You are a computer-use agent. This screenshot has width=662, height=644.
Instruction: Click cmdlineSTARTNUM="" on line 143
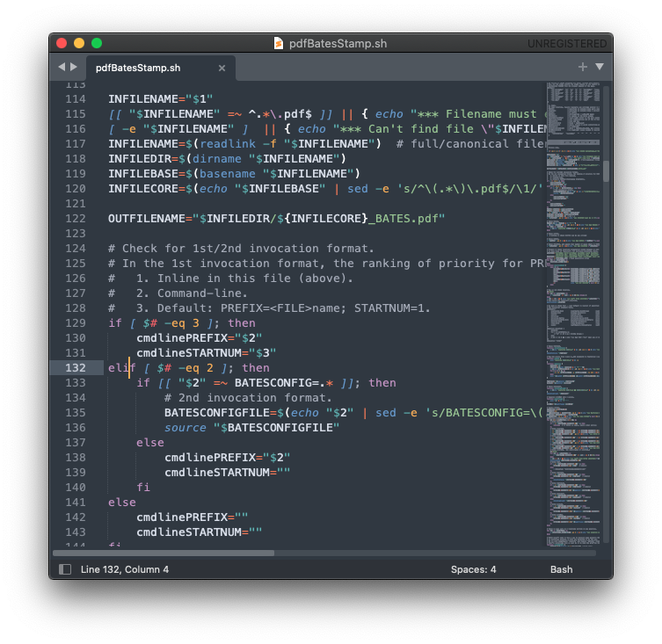click(200, 532)
